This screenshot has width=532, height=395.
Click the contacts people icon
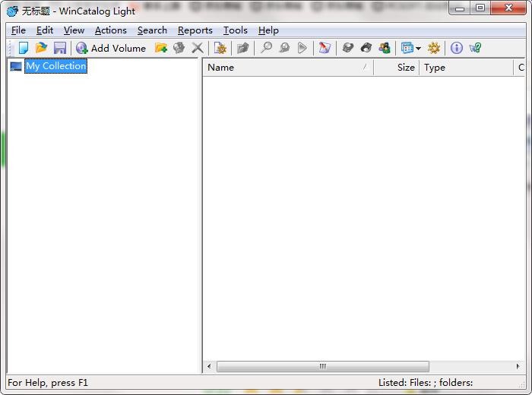click(x=385, y=48)
